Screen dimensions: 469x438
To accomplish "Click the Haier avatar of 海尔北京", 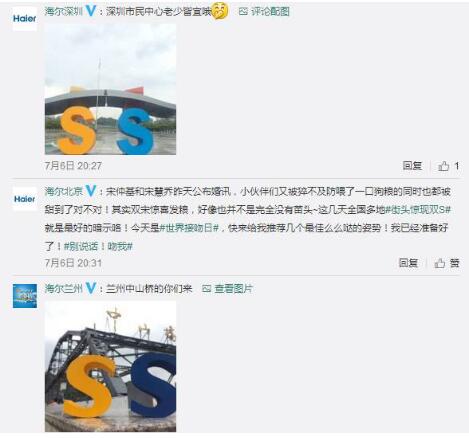I will tap(25, 199).
